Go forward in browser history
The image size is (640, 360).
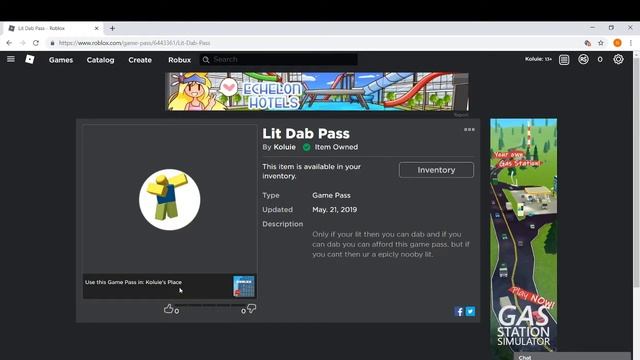pyautogui.click(x=22, y=43)
